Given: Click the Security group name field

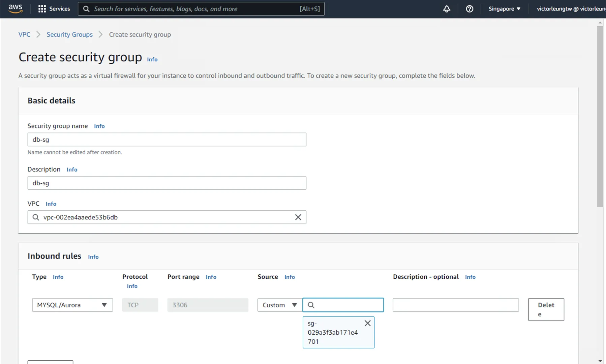Looking at the screenshot, I should [x=167, y=140].
